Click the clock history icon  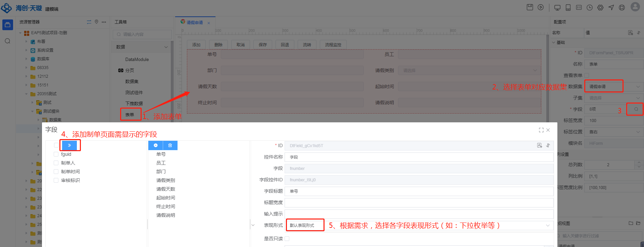coord(590,7)
